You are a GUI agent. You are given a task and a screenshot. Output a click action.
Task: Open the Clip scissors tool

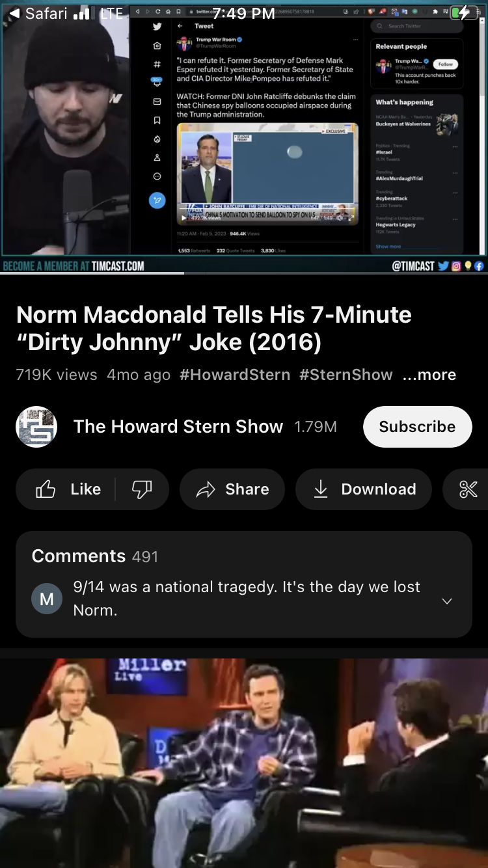(468, 489)
